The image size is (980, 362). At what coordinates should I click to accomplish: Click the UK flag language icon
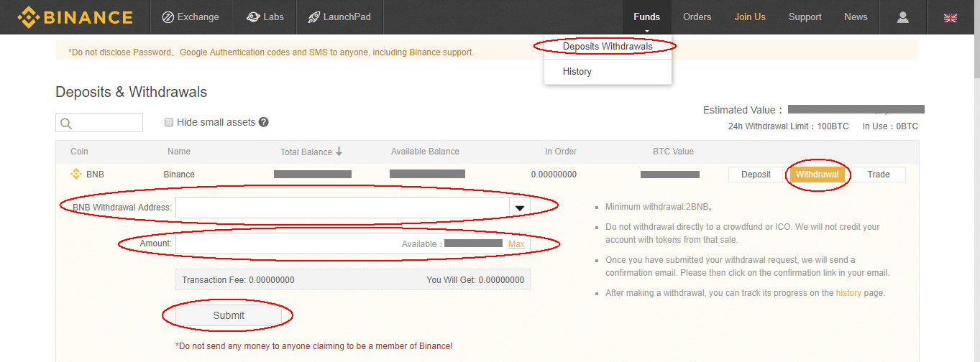pos(950,18)
